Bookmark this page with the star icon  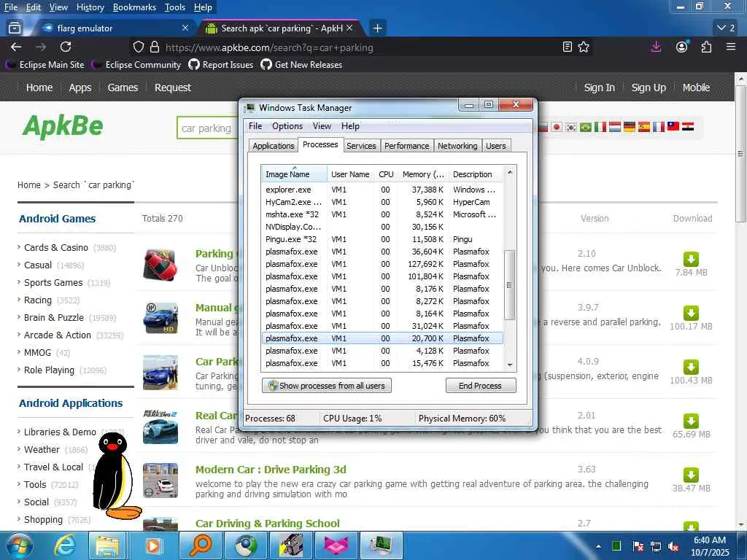pos(584,47)
